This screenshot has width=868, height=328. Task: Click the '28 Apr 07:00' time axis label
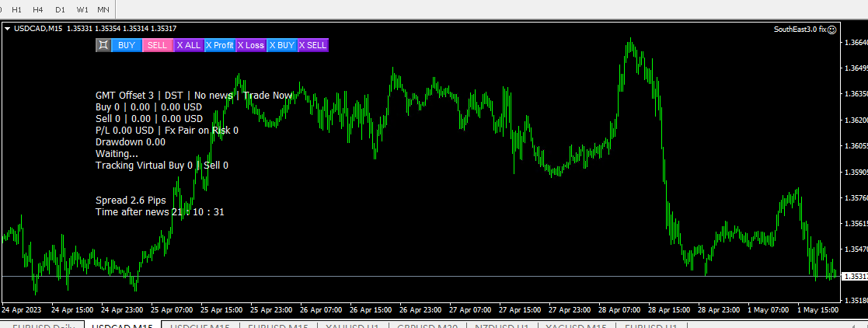619,309
